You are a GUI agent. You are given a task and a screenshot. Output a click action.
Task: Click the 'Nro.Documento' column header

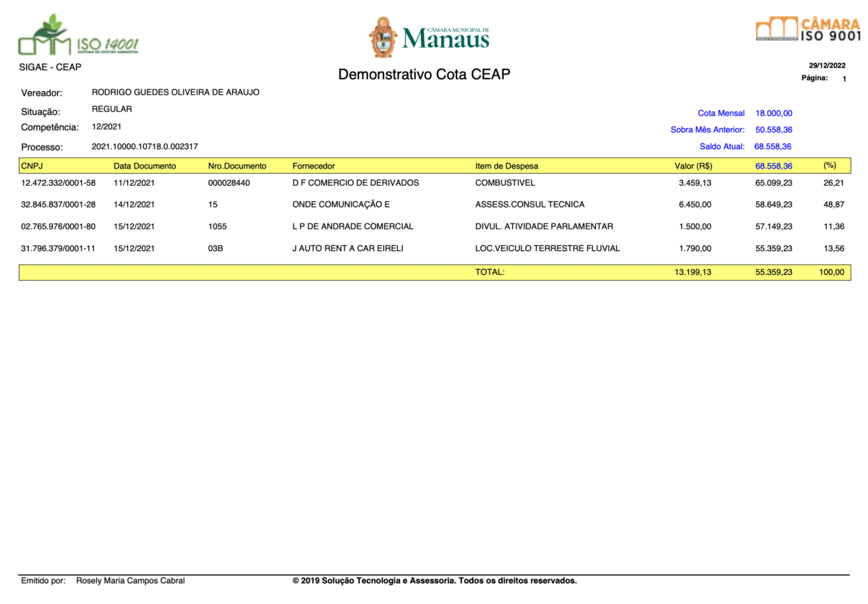tap(237, 166)
